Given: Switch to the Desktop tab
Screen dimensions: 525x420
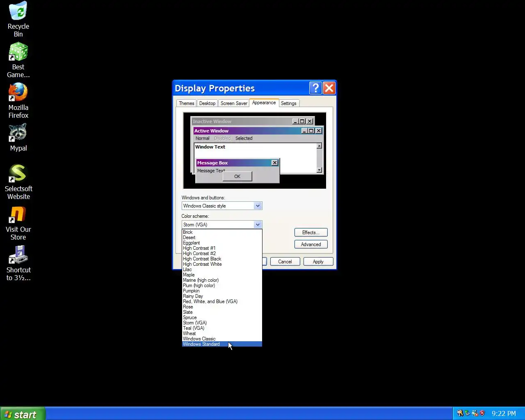Looking at the screenshot, I should (207, 103).
